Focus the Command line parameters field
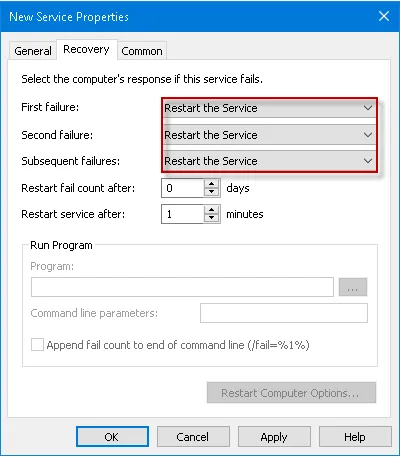This screenshot has width=400, height=457. [x=284, y=313]
